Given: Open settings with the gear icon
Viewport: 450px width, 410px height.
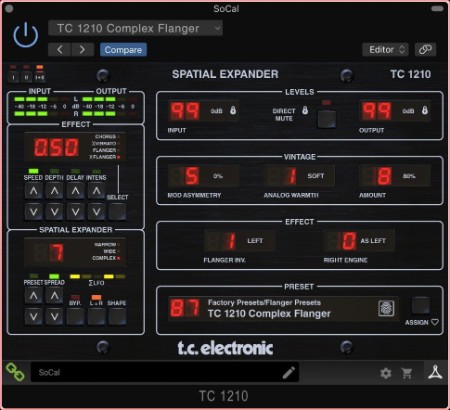Looking at the screenshot, I should 386,373.
